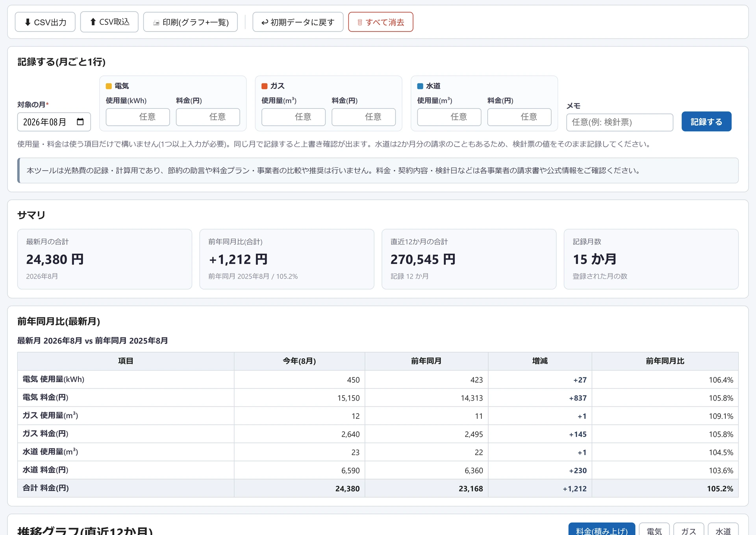Click the 270,545 円 twelve-month total
756x535 pixels.
[x=423, y=259]
